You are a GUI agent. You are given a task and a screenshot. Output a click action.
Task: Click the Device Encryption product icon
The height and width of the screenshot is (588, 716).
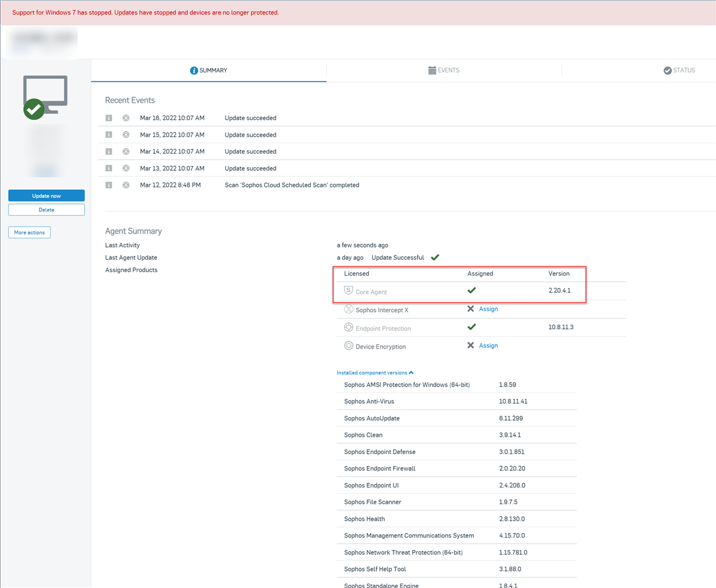pyautogui.click(x=348, y=346)
